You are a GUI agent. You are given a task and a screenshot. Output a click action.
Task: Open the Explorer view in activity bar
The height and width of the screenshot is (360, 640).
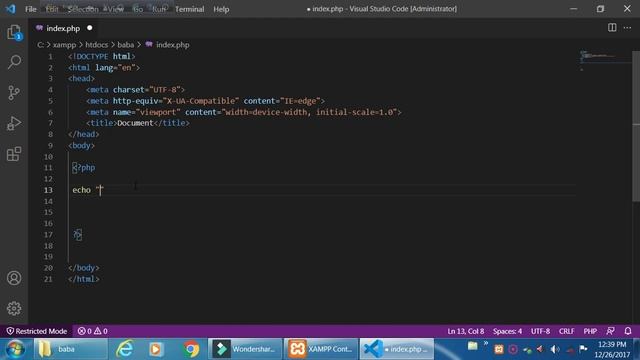point(14,32)
